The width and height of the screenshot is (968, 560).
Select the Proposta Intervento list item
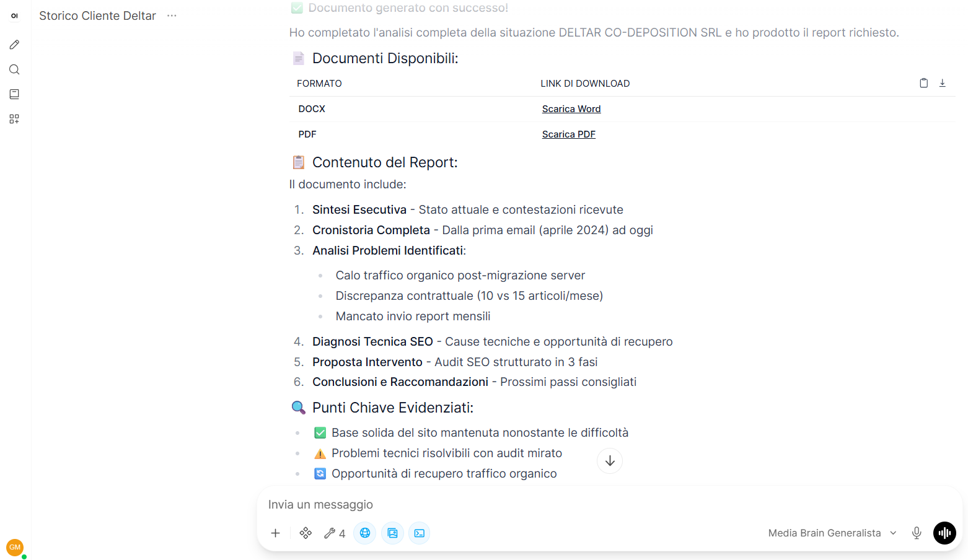click(455, 362)
